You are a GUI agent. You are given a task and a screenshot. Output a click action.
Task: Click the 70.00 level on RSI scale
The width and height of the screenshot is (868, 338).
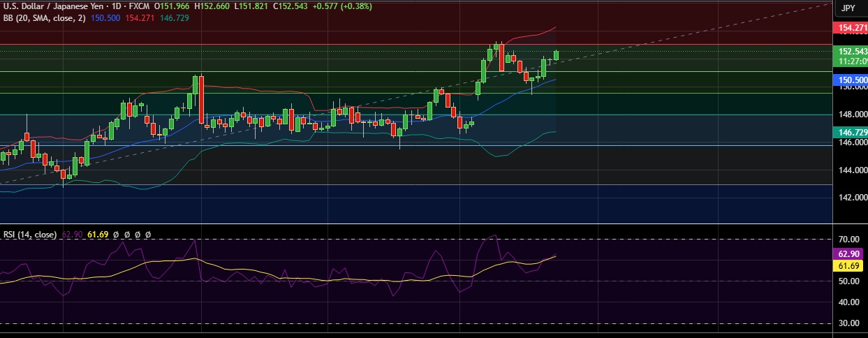pos(848,239)
